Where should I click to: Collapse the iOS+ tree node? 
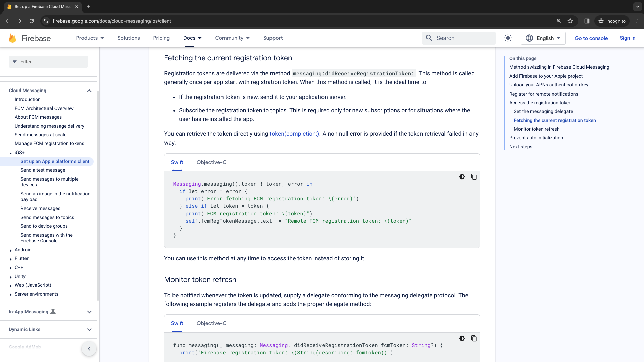click(x=11, y=153)
